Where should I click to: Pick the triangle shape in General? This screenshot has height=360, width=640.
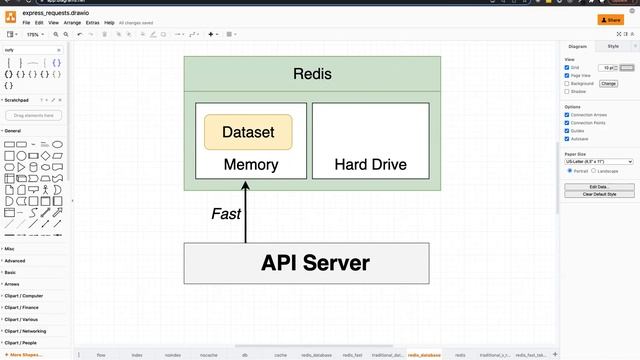tap(21, 167)
